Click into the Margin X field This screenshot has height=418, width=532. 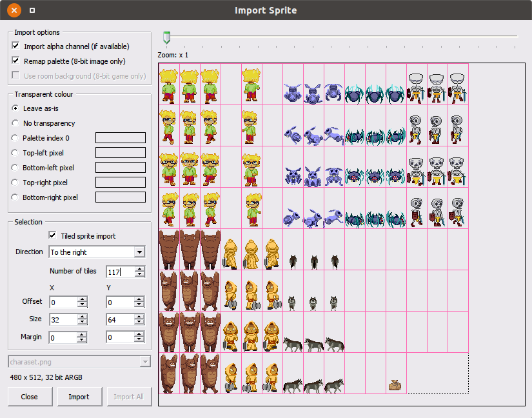coord(63,337)
